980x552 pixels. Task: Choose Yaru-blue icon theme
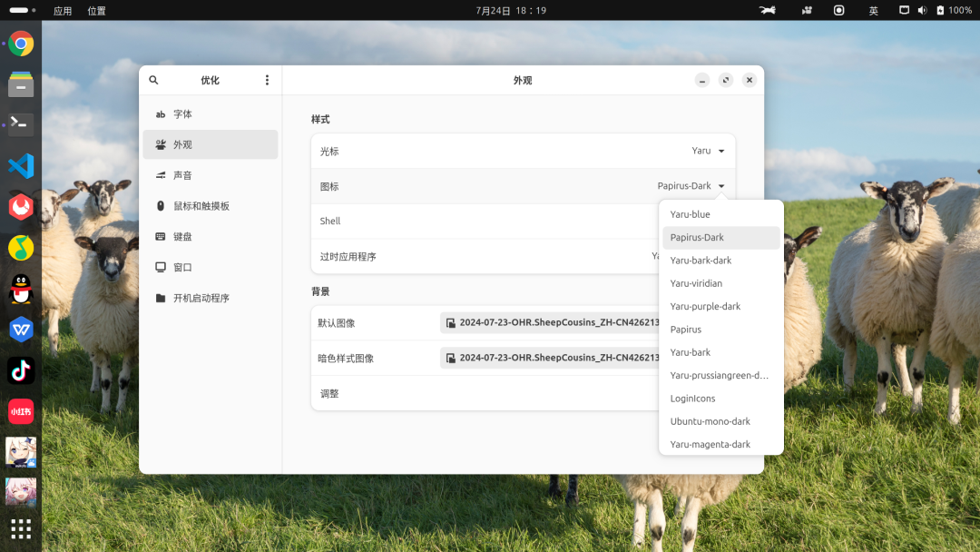[x=721, y=214]
